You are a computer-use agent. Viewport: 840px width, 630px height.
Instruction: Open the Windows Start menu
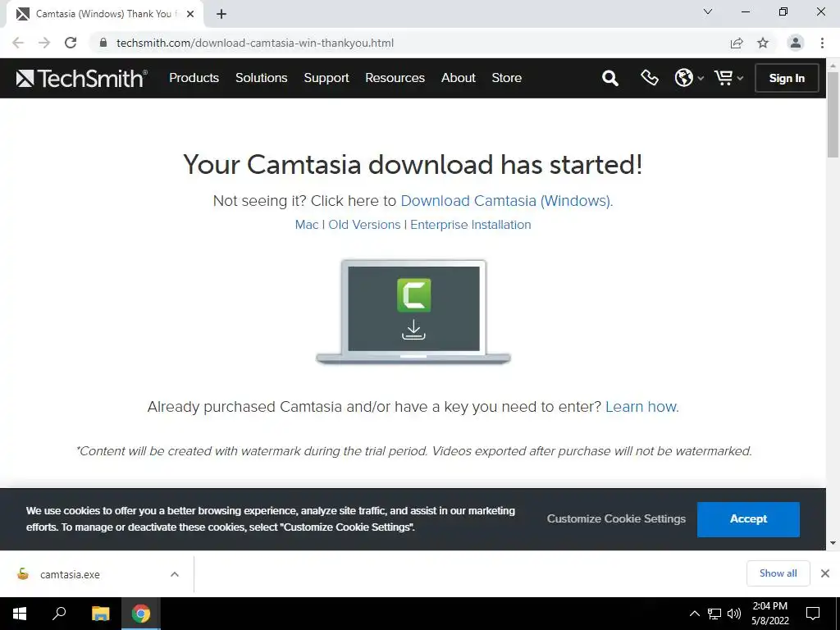20,614
